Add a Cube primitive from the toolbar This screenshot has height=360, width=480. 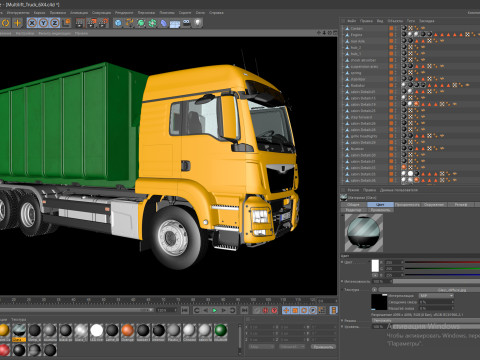pos(118,23)
